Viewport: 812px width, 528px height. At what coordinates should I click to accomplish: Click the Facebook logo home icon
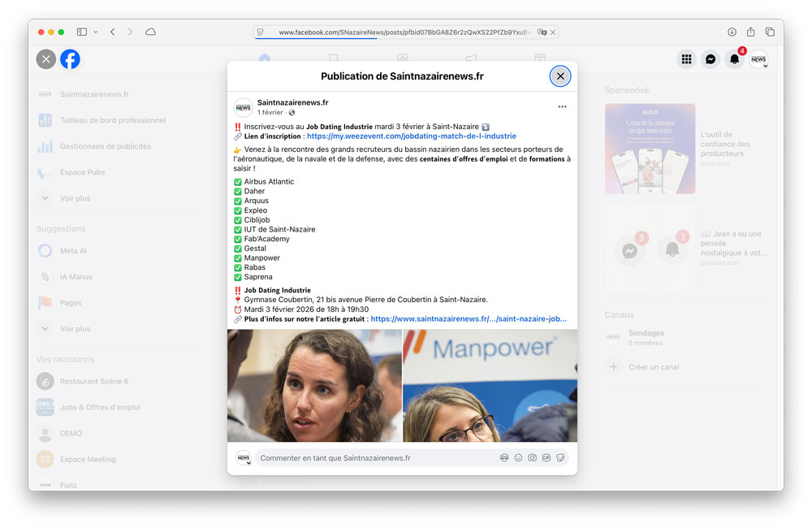tap(71, 59)
